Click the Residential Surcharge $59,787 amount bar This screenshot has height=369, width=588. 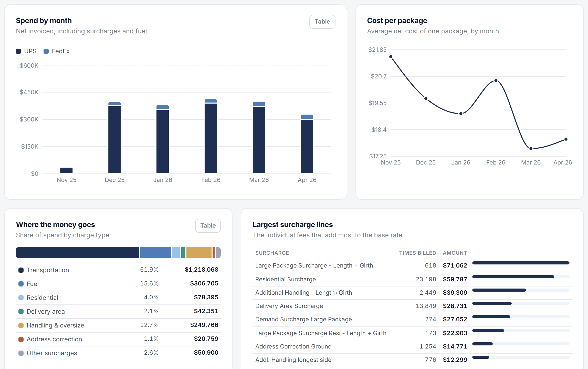point(513,277)
